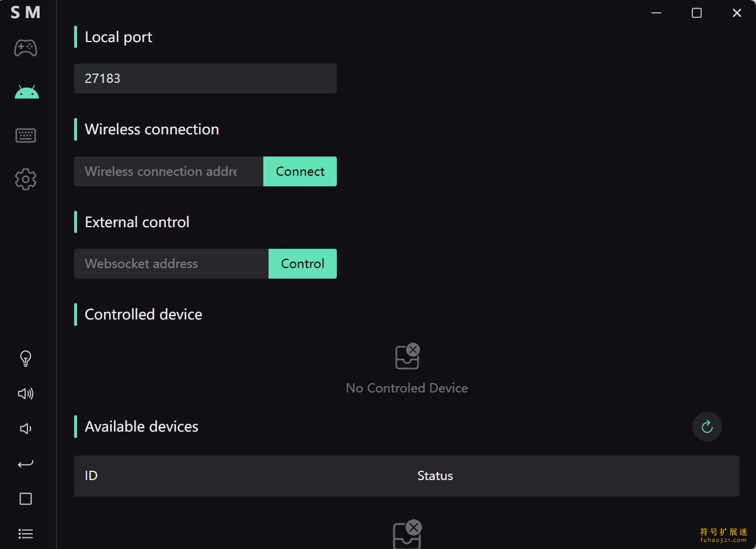
Task: Click the back arrow navigation icon
Action: (26, 464)
